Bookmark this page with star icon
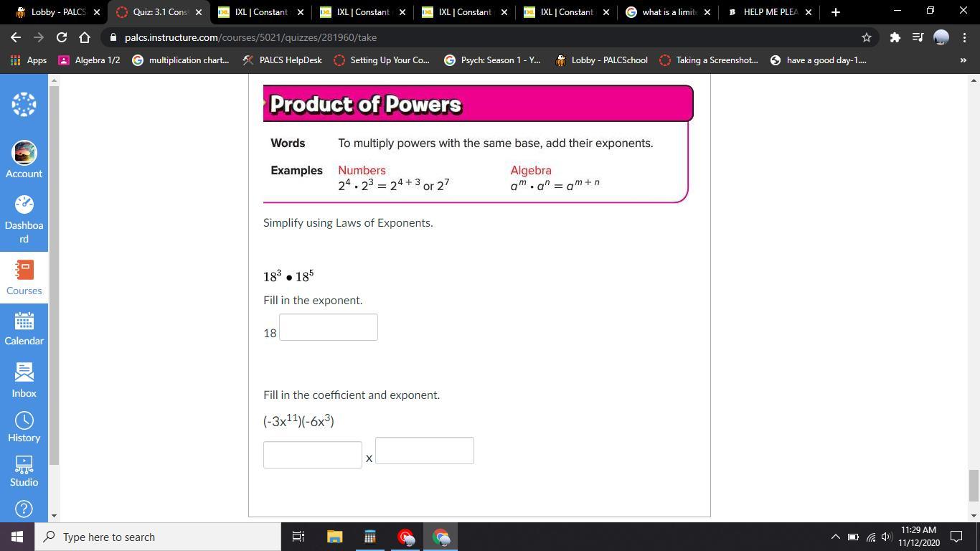 click(866, 37)
